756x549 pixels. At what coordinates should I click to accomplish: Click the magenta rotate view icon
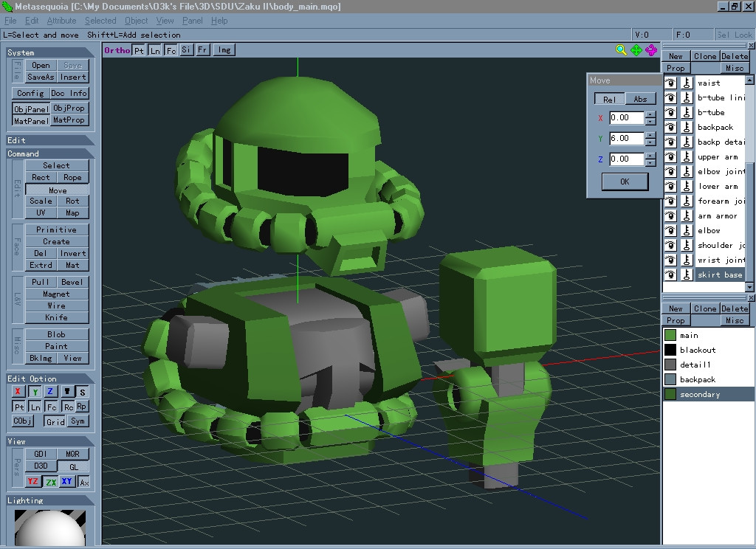click(x=651, y=49)
